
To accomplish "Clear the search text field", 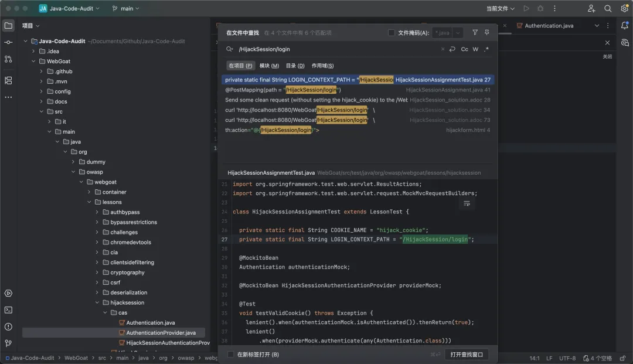I will (443, 49).
